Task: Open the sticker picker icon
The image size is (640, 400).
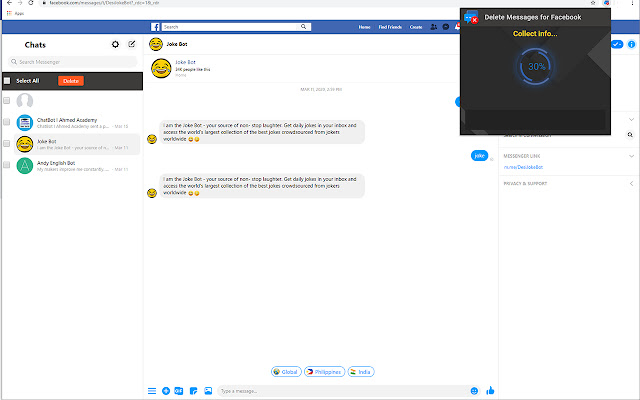Action: coord(193,391)
